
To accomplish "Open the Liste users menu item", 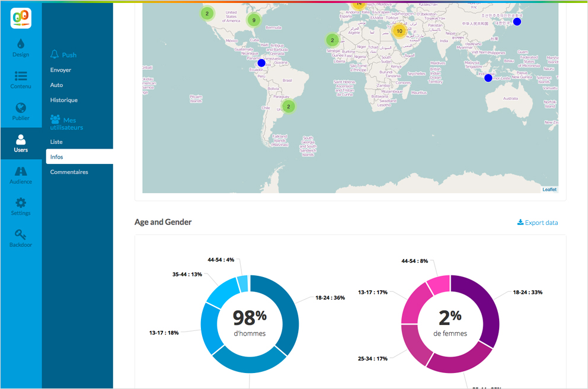I will tap(56, 142).
